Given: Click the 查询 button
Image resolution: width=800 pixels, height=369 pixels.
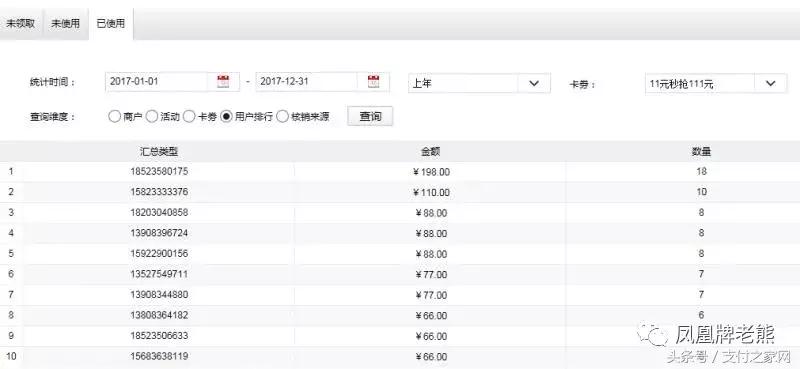Looking at the screenshot, I should point(370,117).
